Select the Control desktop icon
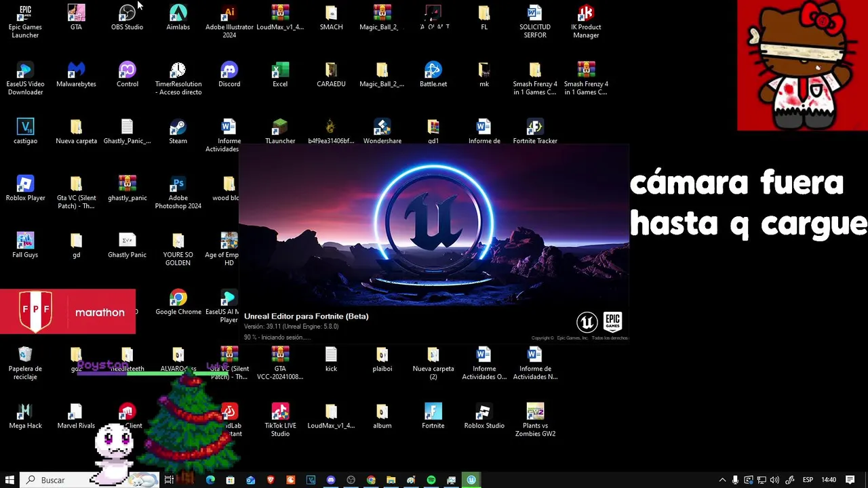The width and height of the screenshot is (868, 488). point(127,75)
